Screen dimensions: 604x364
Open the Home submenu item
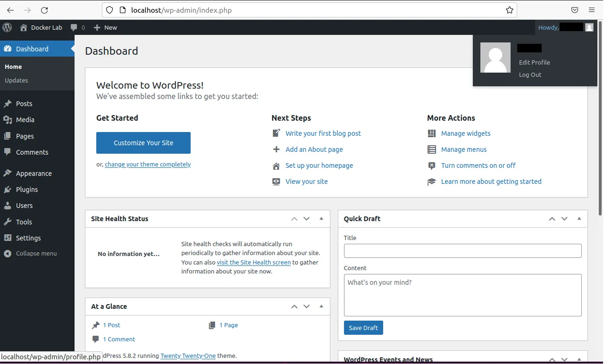pos(13,67)
